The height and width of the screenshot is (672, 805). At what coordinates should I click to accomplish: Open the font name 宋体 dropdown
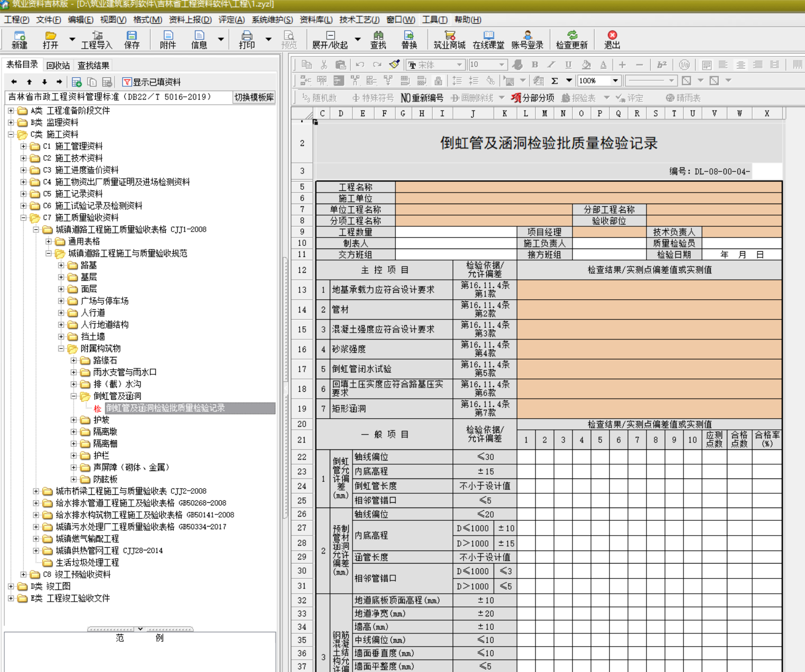459,65
